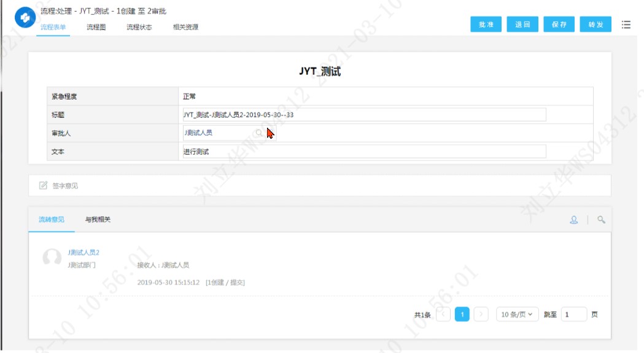Image resolution: width=644 pixels, height=353 pixels.
Task: Click the 接收人：J测试人员 text
Action: [163, 265]
